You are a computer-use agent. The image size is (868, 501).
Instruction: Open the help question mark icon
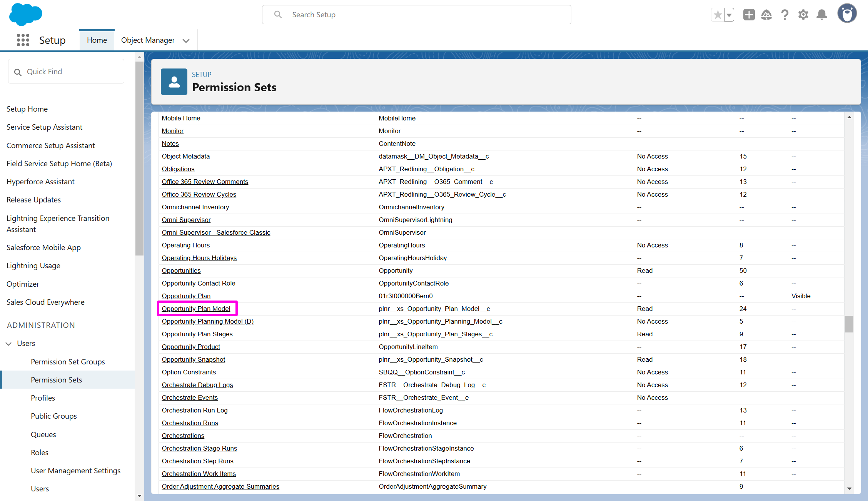click(785, 15)
